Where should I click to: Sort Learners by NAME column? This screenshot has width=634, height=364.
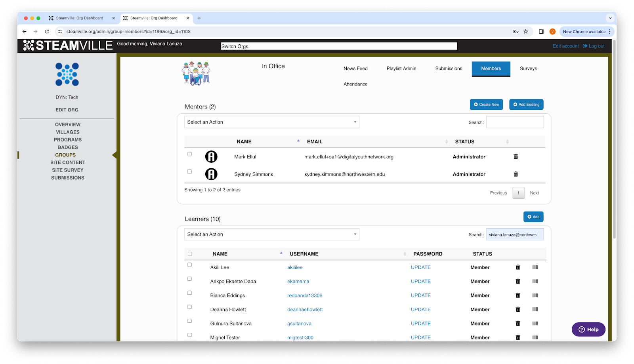click(x=220, y=254)
